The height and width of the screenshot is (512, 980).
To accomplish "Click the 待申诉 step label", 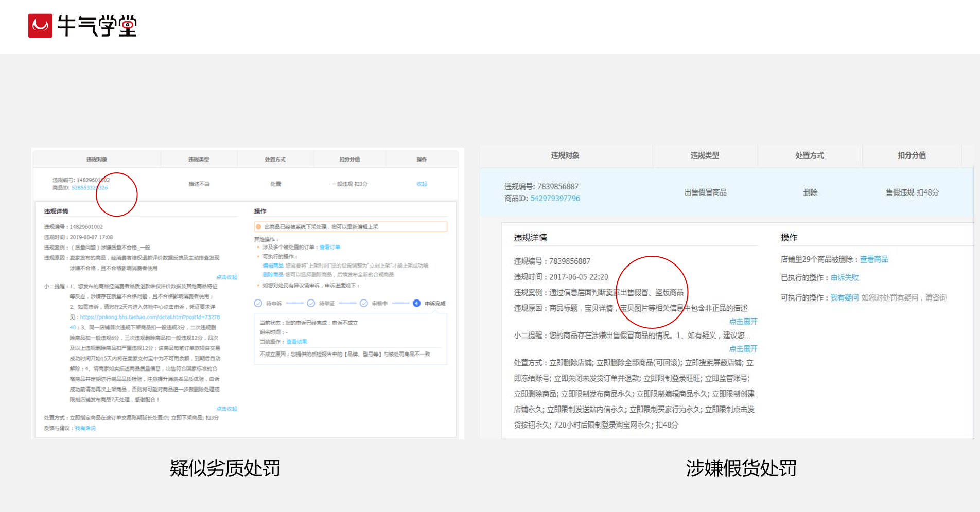I will tap(274, 304).
